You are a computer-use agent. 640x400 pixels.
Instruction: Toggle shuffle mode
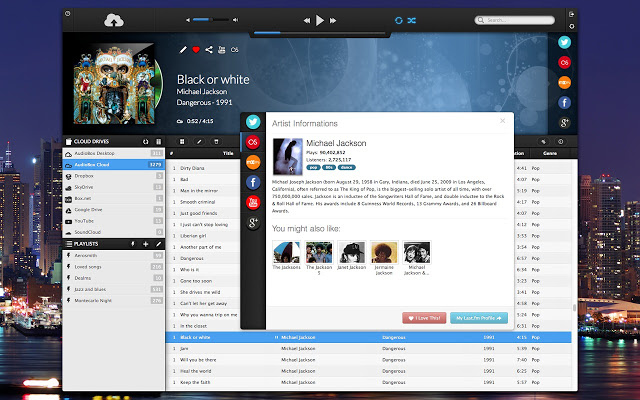411,20
